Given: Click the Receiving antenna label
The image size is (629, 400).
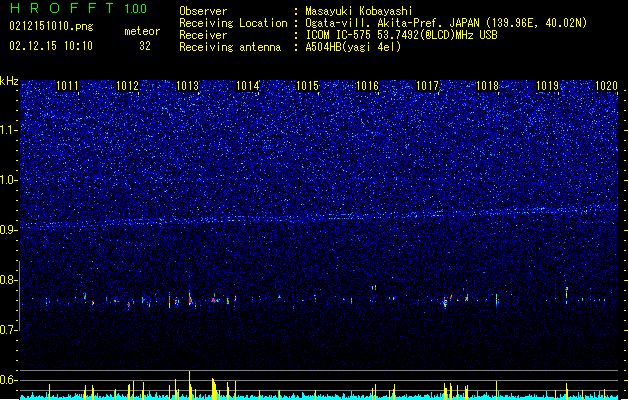Looking at the screenshot, I should point(230,47).
